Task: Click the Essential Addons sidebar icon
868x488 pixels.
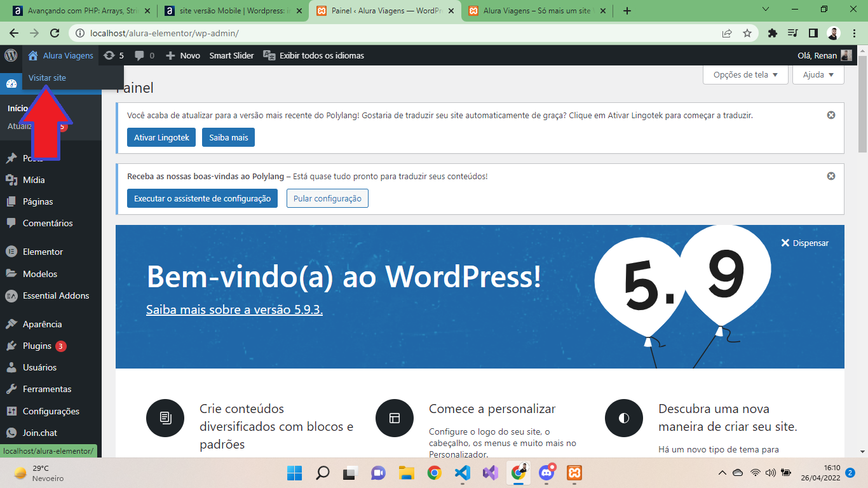Action: 11,295
